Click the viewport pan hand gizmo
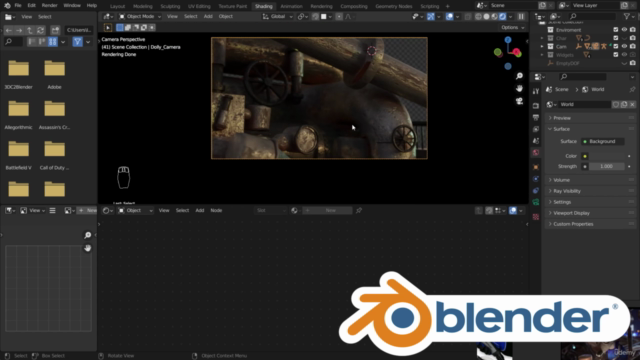Viewport: 640px width, 360px height. (x=519, y=88)
